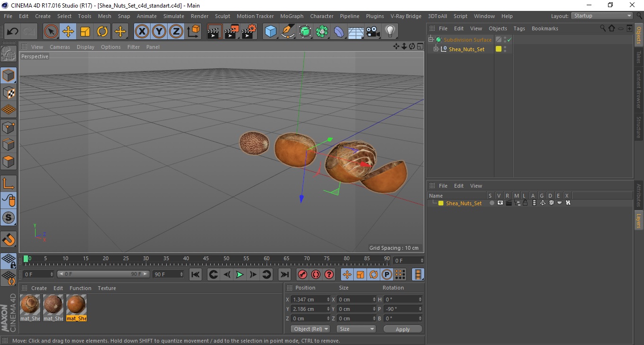Switch to Points mode
This screenshot has height=345, width=644.
(x=9, y=127)
